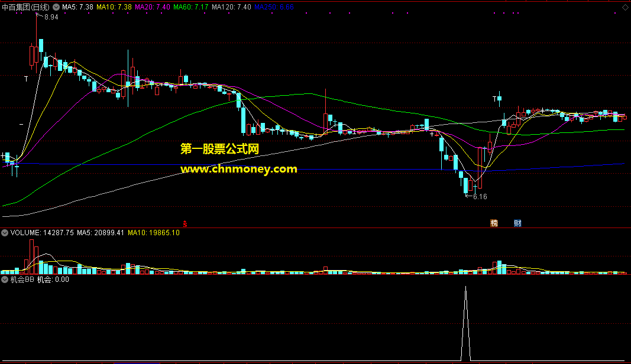The height and width of the screenshot is (364, 631).
Task: Click the MA20: 7.40 label
Action: coord(152,7)
